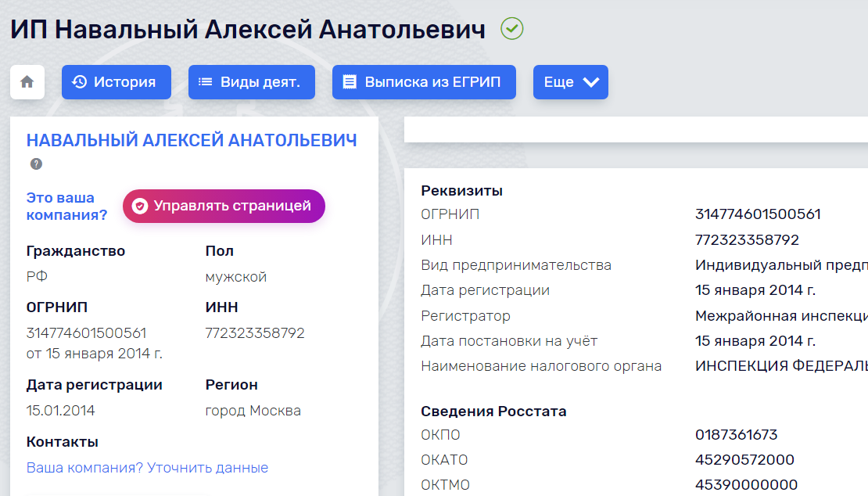Image resolution: width=868 pixels, height=496 pixels.
Task: Click Наименование налогового органа value
Action: [782, 366]
